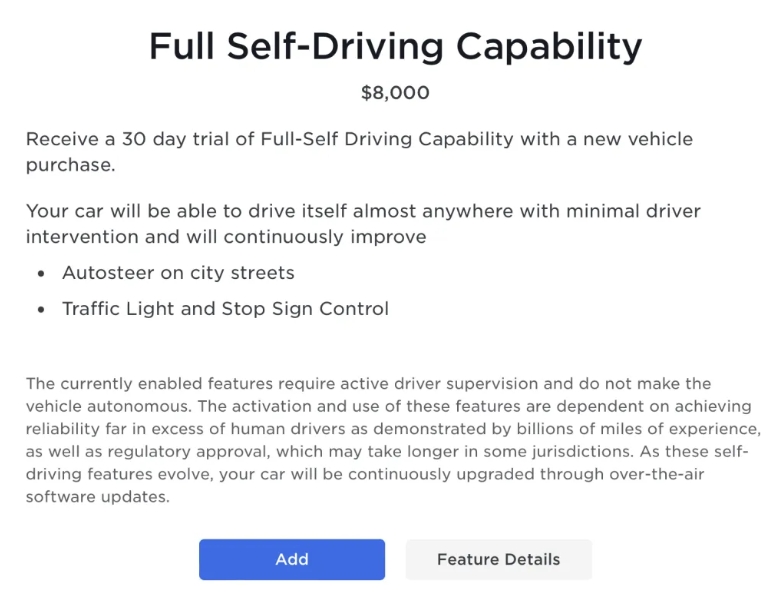Select Traffic Light and Stop Sign Control item
The width and height of the screenshot is (778, 599).
[225, 309]
